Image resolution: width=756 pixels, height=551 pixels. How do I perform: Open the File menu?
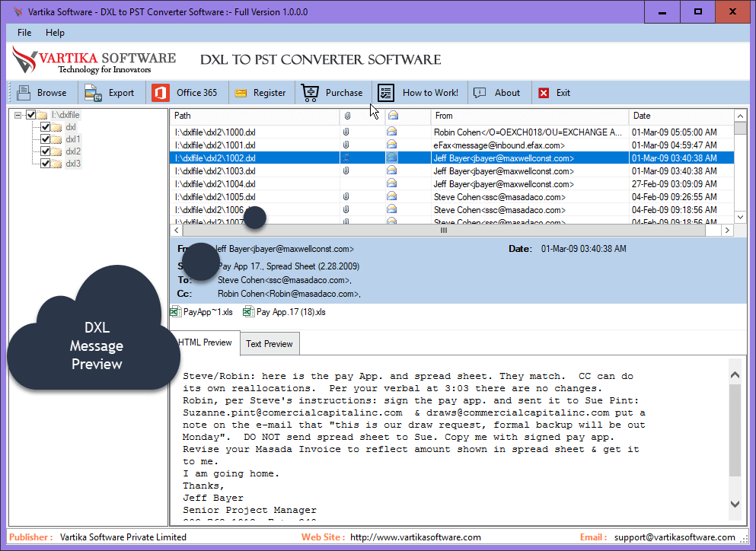coord(24,33)
